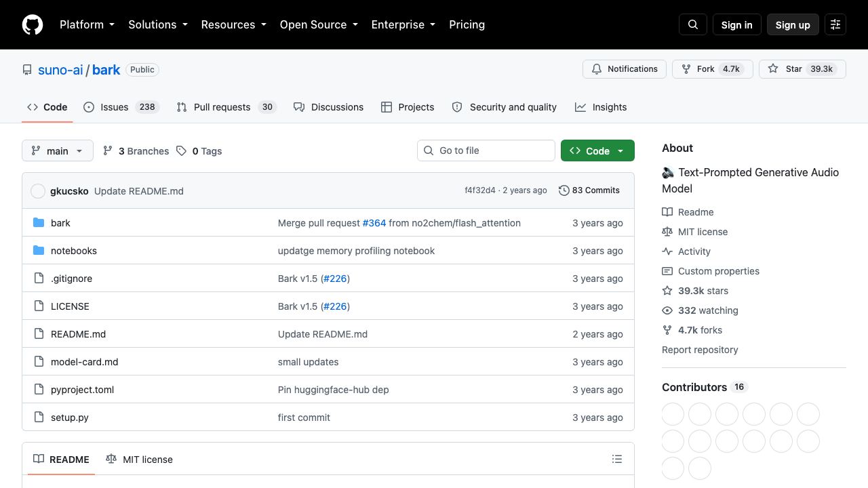
Task: Open the green Code dropdown button
Action: coord(597,150)
